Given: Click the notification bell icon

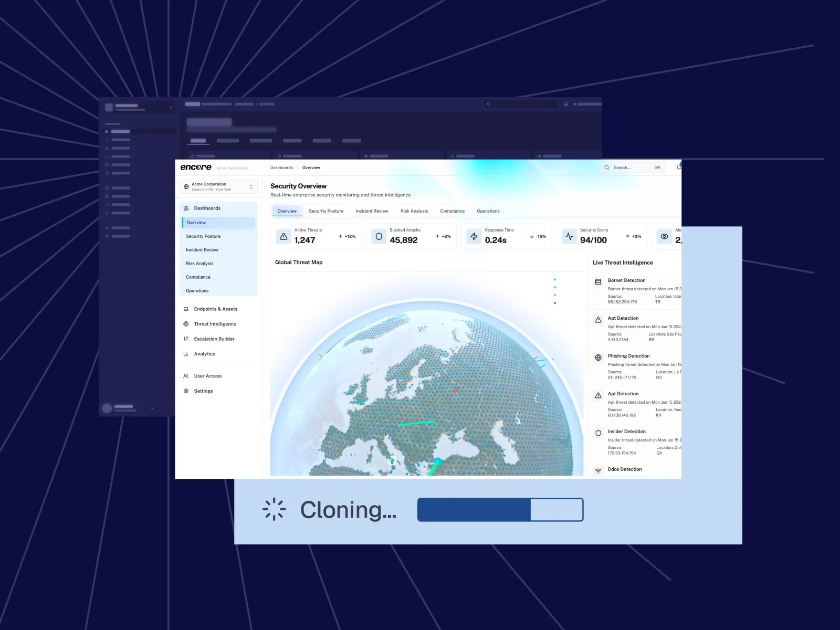Looking at the screenshot, I should click(x=679, y=167).
